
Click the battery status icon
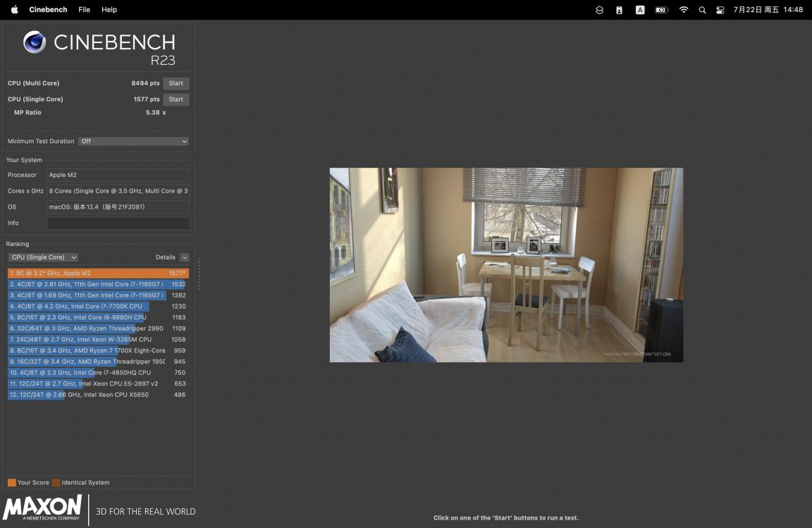click(661, 10)
